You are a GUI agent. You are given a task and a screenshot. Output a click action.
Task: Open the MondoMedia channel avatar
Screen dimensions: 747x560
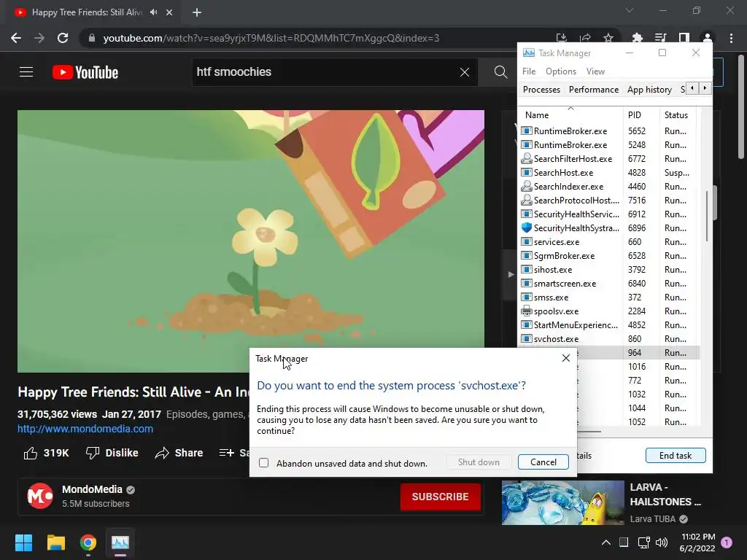(39, 496)
